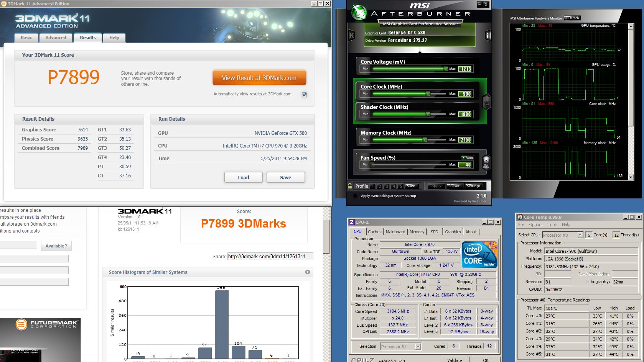The image size is (644, 362).
Task: Open the SPD tab in CPU-Z
Action: (x=435, y=232)
